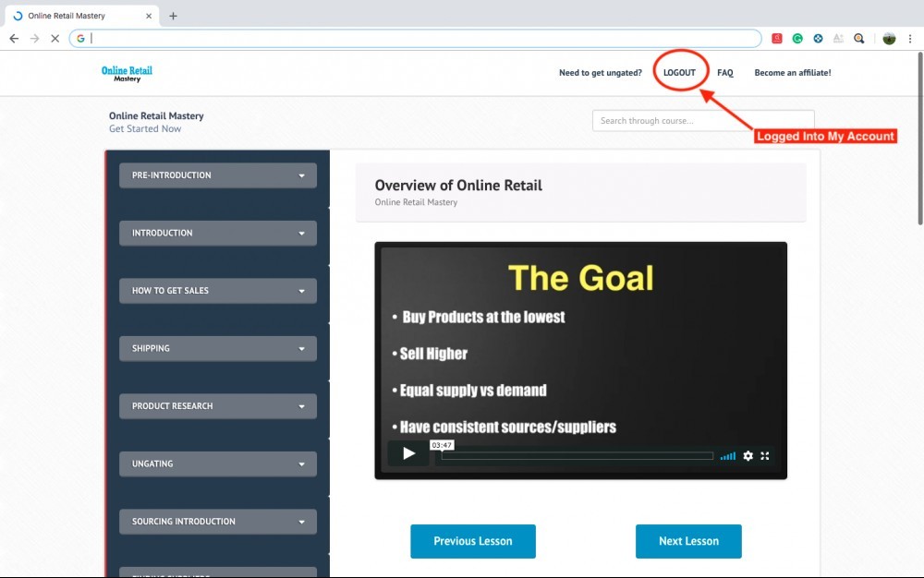The width and height of the screenshot is (924, 578).
Task: Expand HOW TO GET SALES section
Action: (218, 291)
